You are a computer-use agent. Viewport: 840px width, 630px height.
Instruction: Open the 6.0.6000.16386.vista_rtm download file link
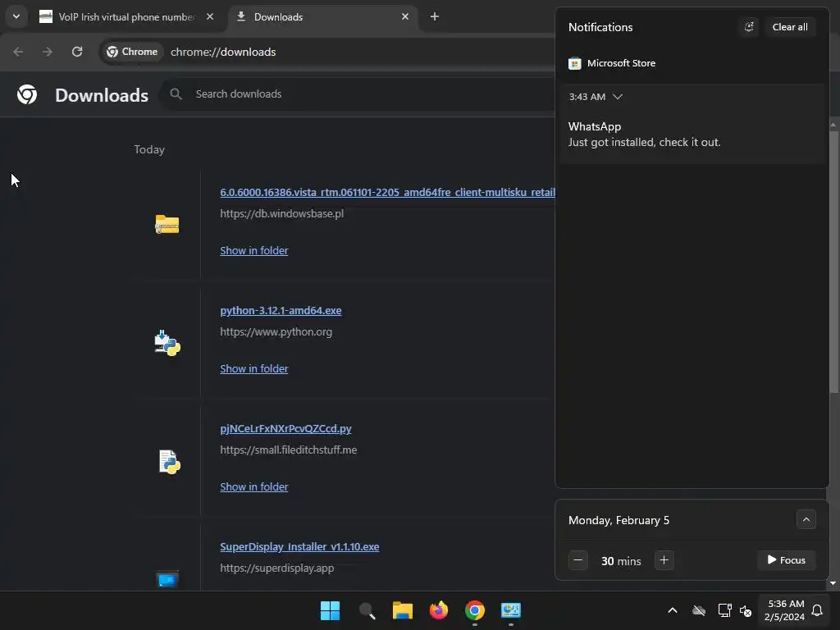coord(387,192)
